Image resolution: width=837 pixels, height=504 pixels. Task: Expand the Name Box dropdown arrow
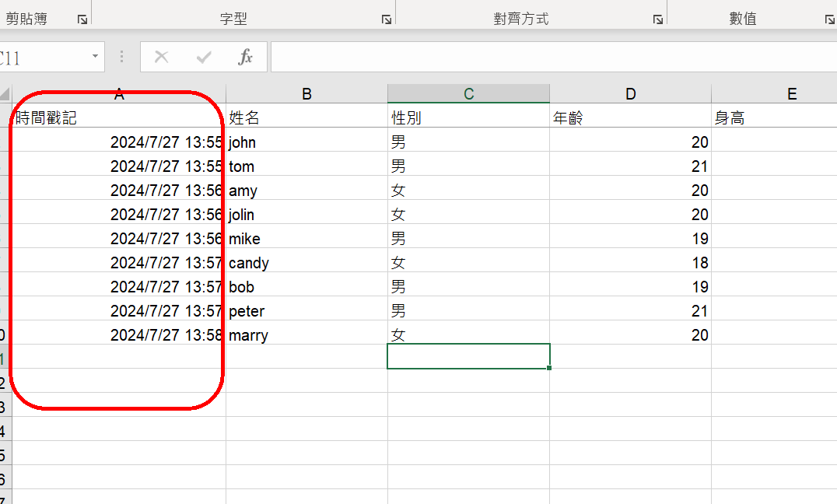[96, 57]
